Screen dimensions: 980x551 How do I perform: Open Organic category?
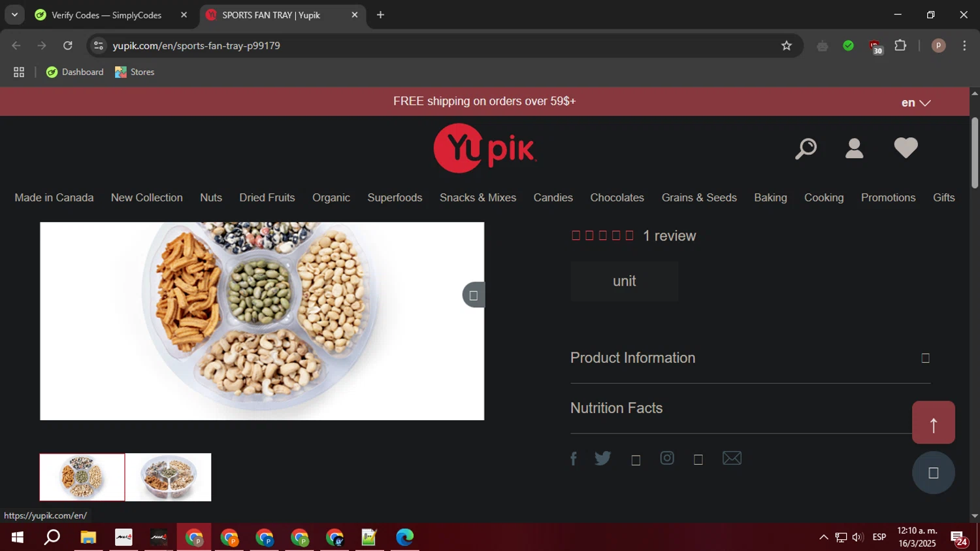click(x=331, y=197)
